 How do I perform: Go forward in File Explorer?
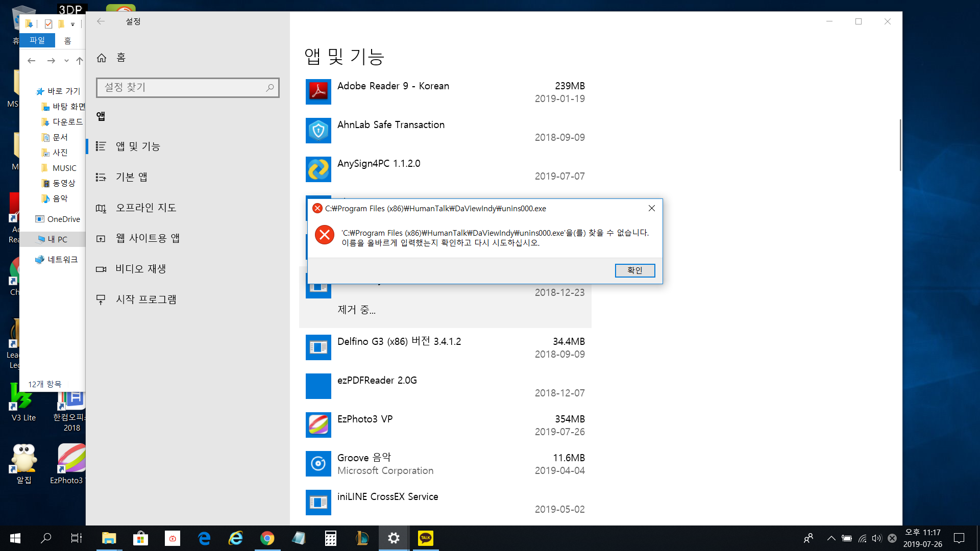click(51, 61)
